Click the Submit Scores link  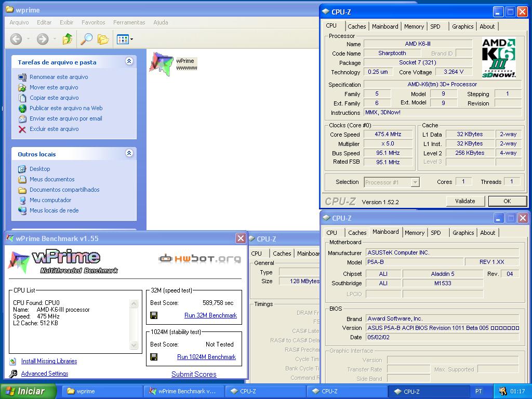point(194,374)
